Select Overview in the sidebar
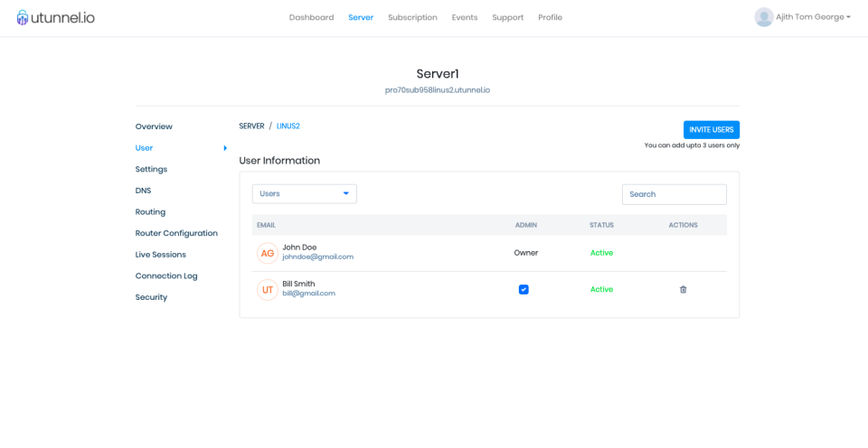The width and height of the screenshot is (868, 448). pyautogui.click(x=154, y=126)
